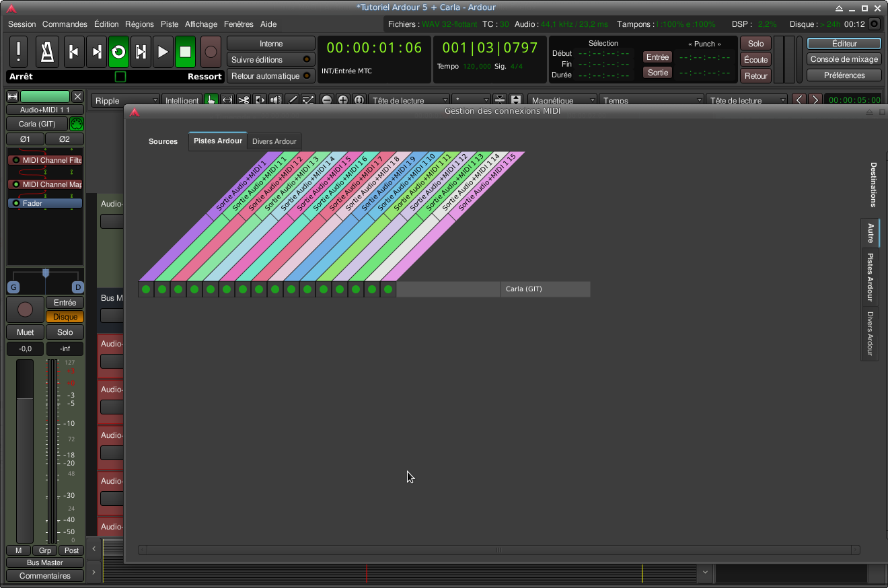This screenshot has height=588, width=888.
Task: Open the Ripple edit mode dropdown
Action: click(124, 100)
